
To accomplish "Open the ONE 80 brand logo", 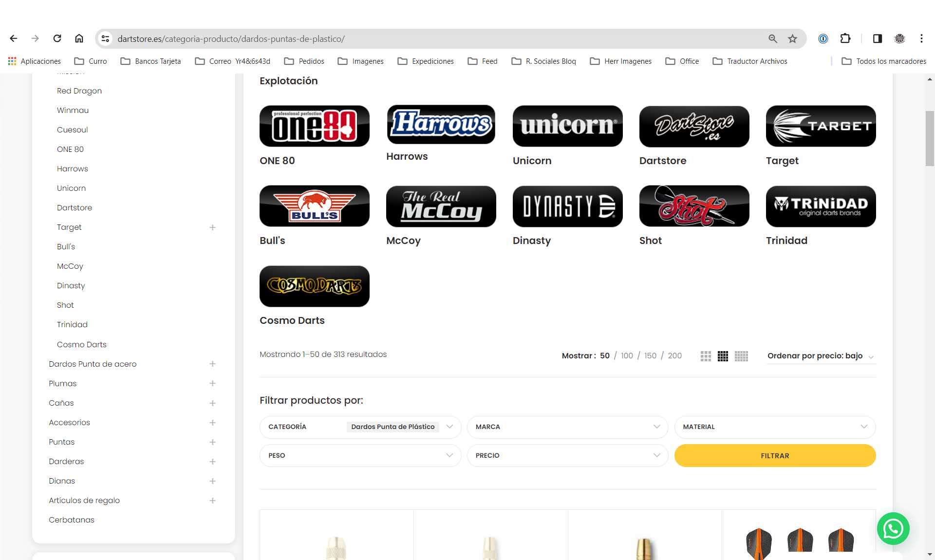I will 315,126.
